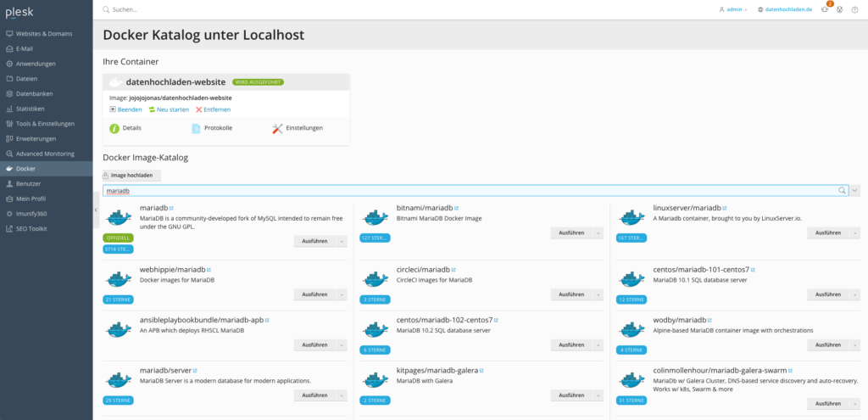Click Ausführen for webhippie/mariadb
The width and height of the screenshot is (868, 420).
[314, 294]
